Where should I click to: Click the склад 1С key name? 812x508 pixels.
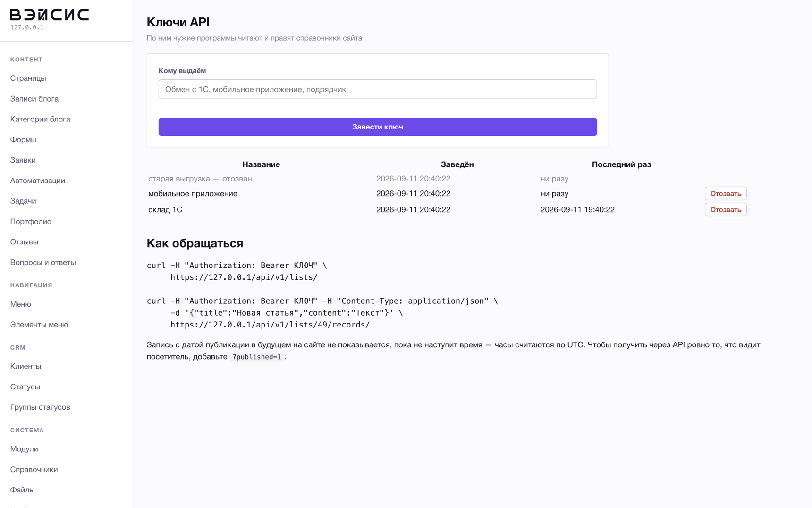pos(165,209)
